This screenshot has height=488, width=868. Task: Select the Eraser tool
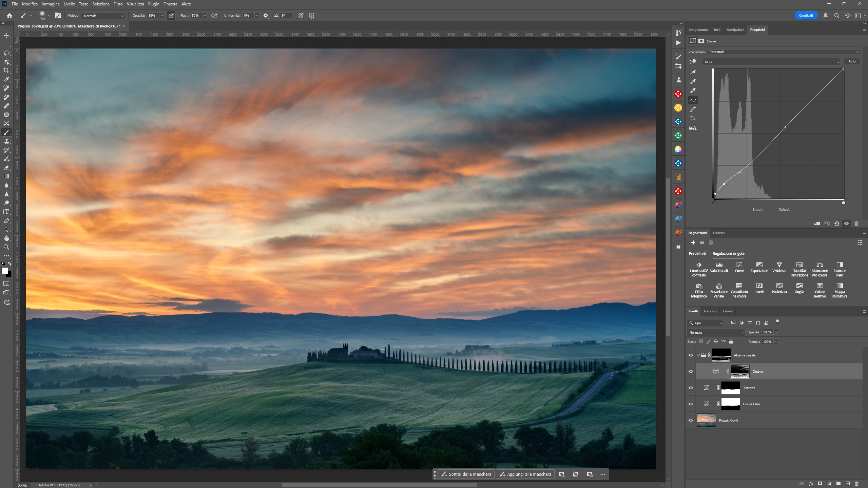[x=6, y=168]
